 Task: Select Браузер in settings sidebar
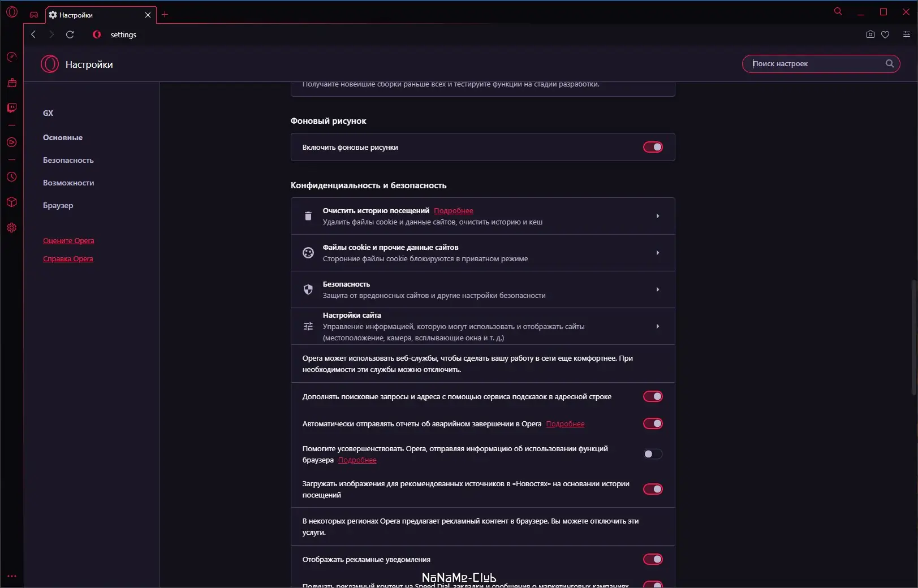point(58,205)
